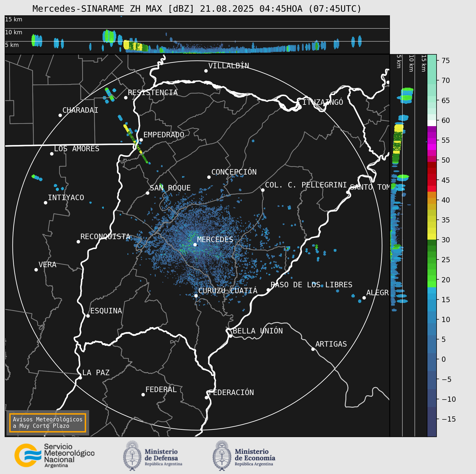Click the yellow storm echo near Empedrado
Screen dimensions: 476x474
click(127, 128)
